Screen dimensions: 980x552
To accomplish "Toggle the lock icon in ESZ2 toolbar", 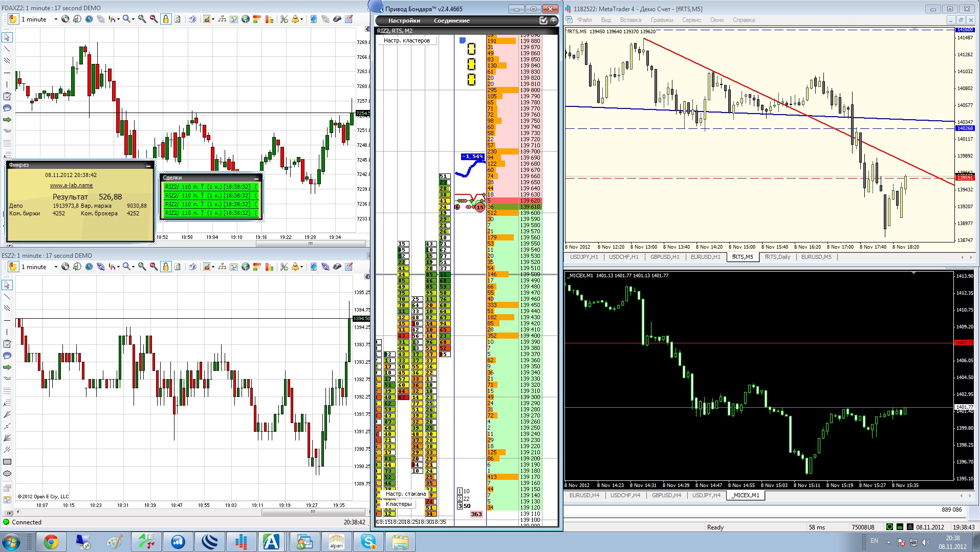I will (166, 267).
